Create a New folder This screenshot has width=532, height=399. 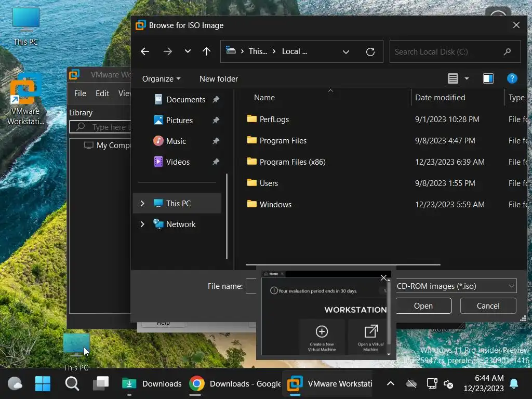pyautogui.click(x=219, y=79)
